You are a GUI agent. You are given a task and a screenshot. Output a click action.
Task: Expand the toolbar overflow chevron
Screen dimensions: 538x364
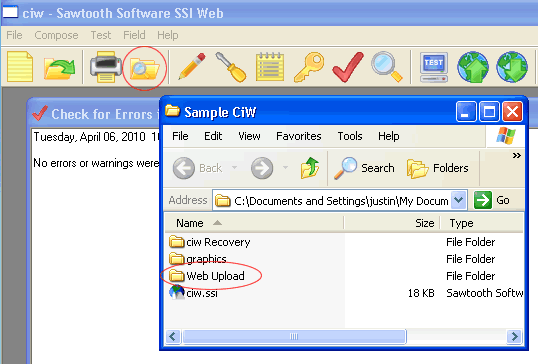(516, 155)
